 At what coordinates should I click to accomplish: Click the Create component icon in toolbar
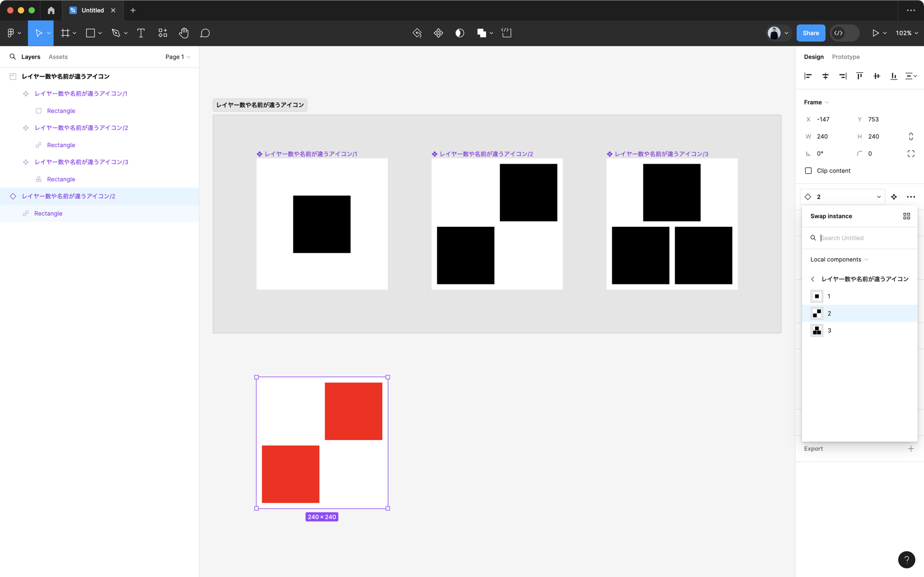point(438,33)
